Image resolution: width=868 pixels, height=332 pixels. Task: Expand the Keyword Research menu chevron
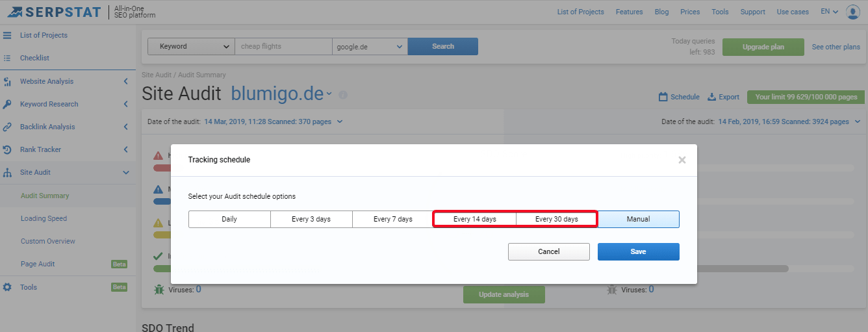pyautogui.click(x=125, y=104)
